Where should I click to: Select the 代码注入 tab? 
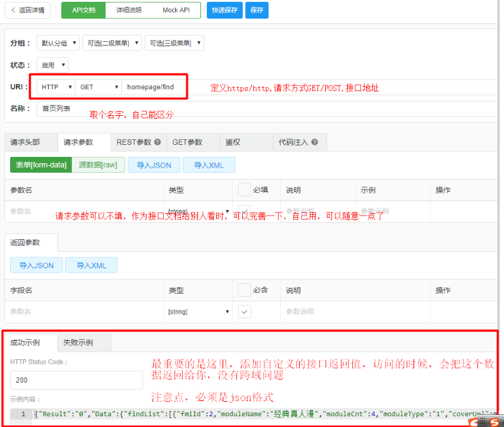300,142
